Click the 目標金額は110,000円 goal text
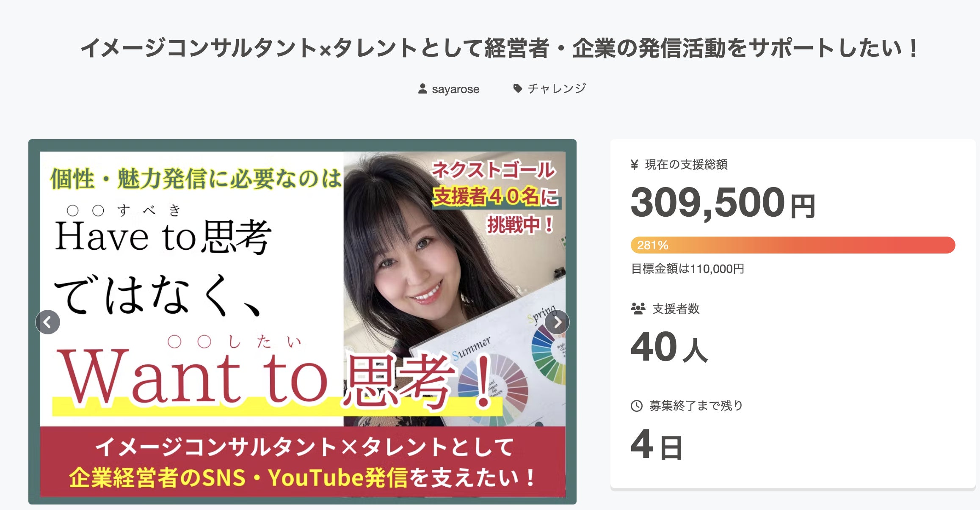 coord(687,269)
